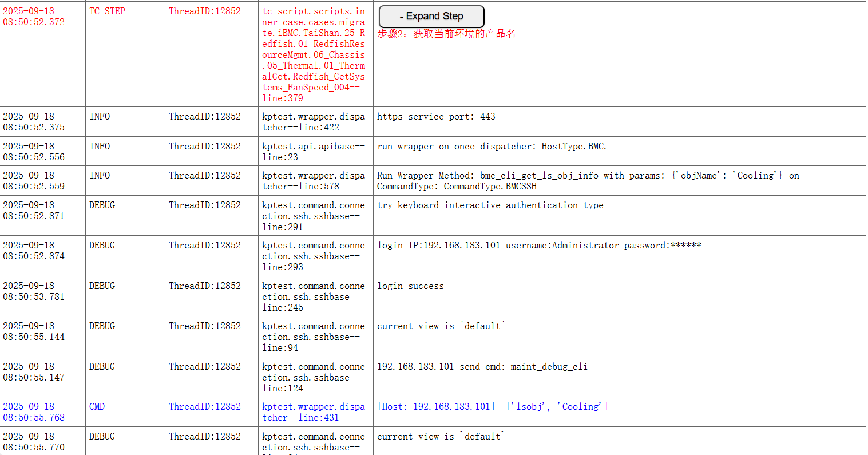Viewport: 868px width, 455px height.
Task: Click the login IP Administrator message
Action: [539, 246]
